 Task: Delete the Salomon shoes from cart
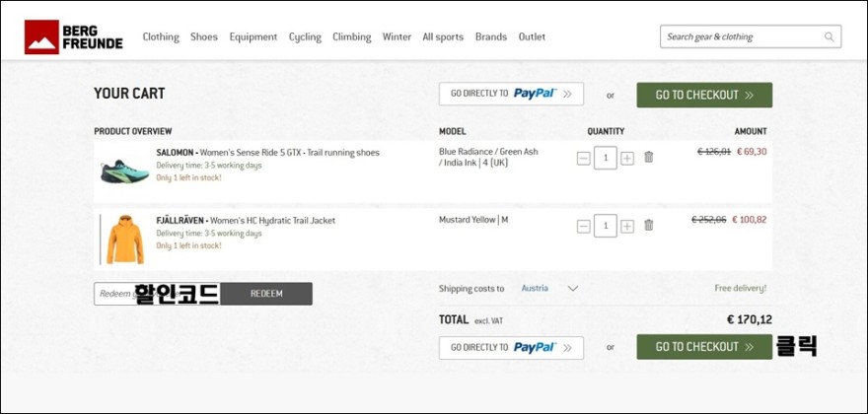(649, 157)
